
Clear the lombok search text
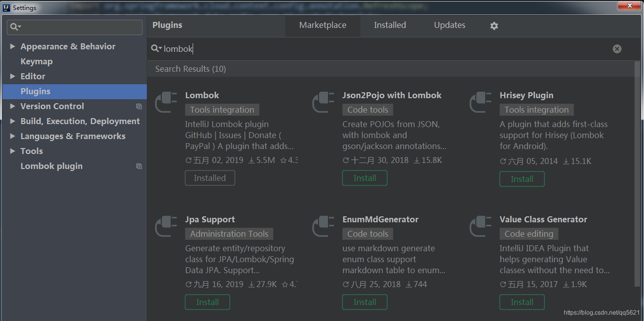coord(617,49)
